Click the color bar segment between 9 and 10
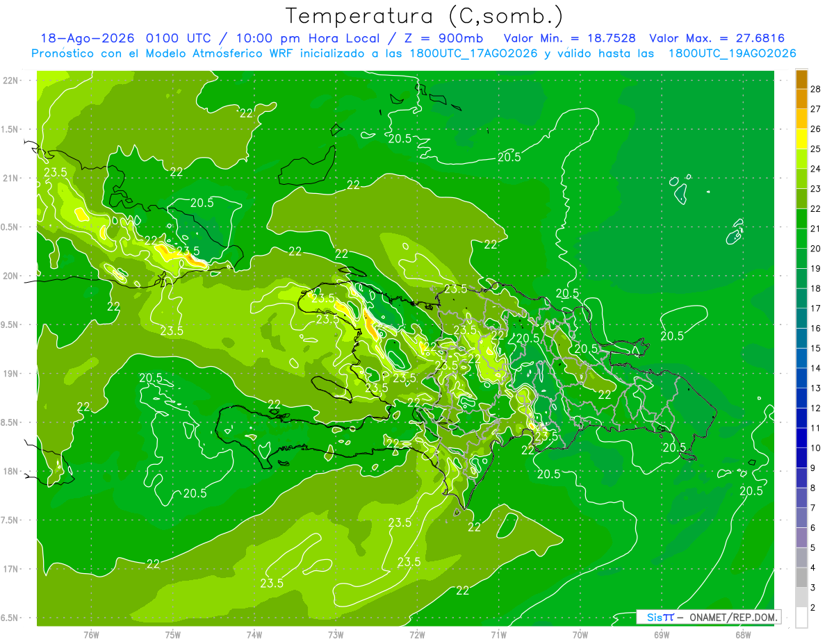The height and width of the screenshot is (644, 834). 801,459
